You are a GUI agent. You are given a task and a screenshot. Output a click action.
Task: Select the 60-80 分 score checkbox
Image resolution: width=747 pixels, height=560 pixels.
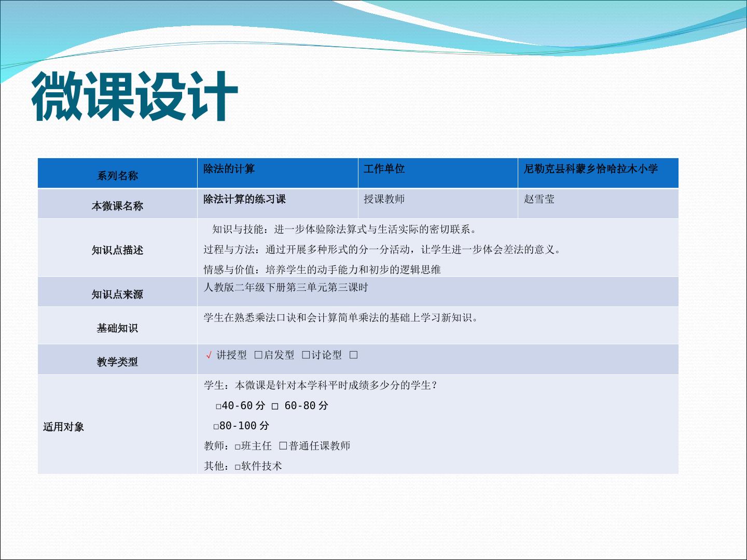pos(275,407)
